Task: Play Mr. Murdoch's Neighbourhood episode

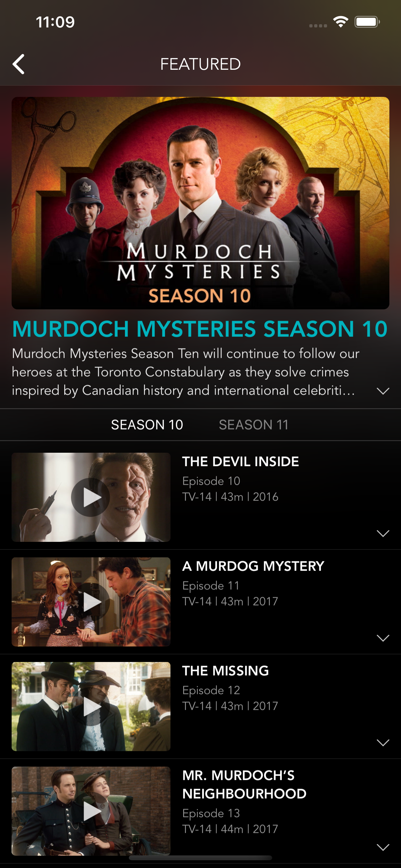Action: point(91,811)
